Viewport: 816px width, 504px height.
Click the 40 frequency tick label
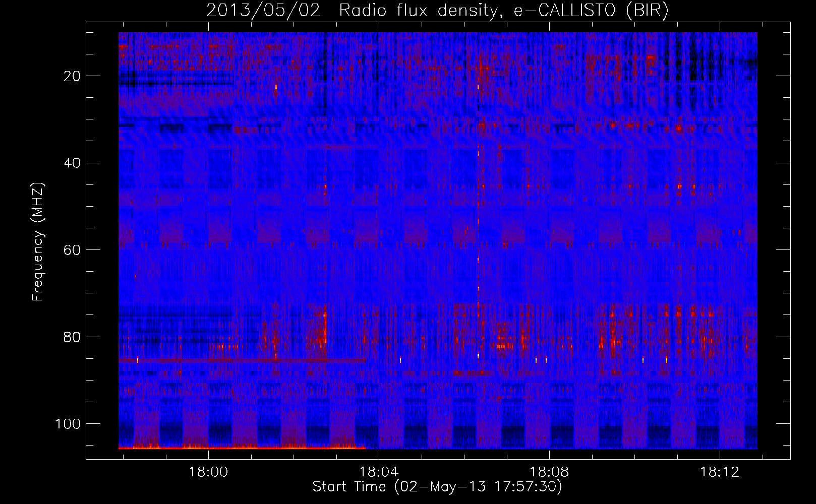(x=73, y=163)
